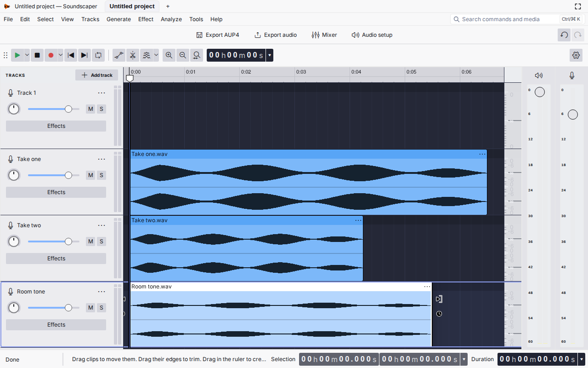
Task: Mute Track 1
Action: coord(90,109)
